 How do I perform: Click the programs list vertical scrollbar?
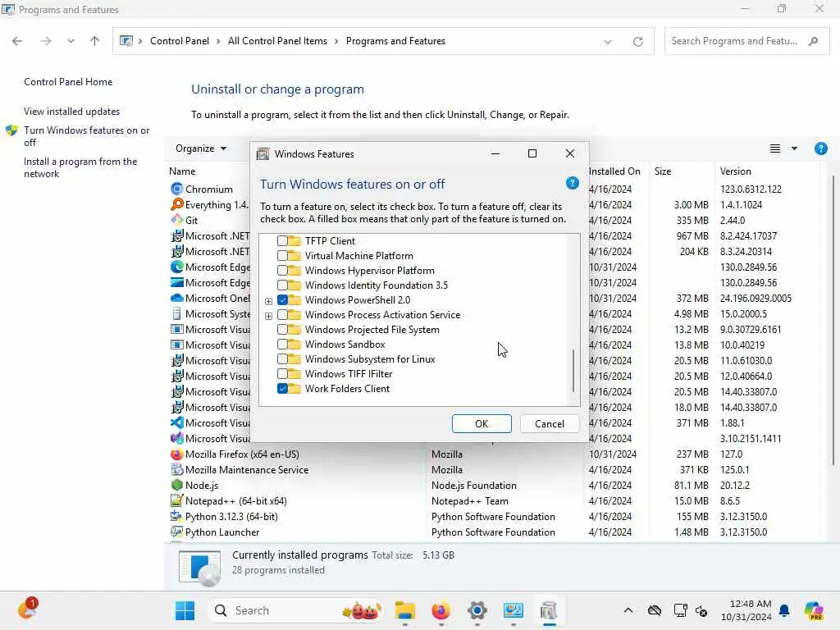coord(833,321)
